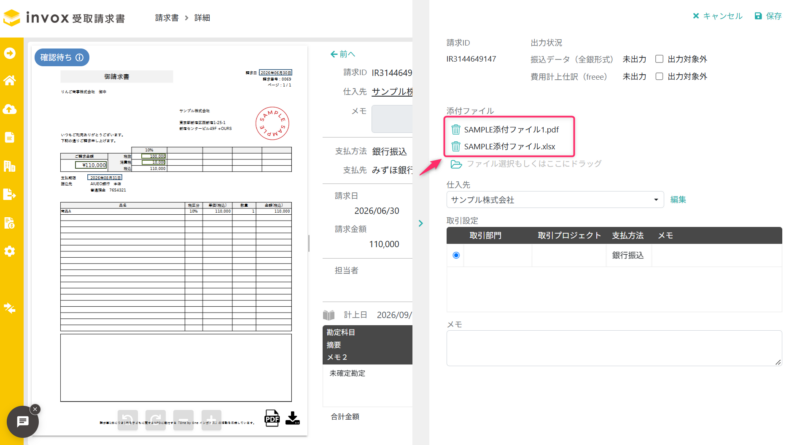800x445 pixels.
Task: Go to previous invoice via 前へ
Action: pos(342,54)
